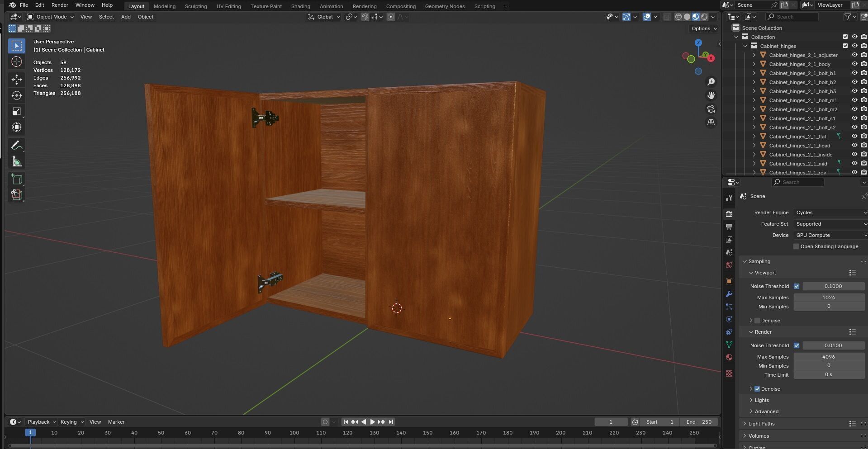Open the Modifiers properties tab wrench
Viewport: 868px width, 449px height.
[729, 294]
